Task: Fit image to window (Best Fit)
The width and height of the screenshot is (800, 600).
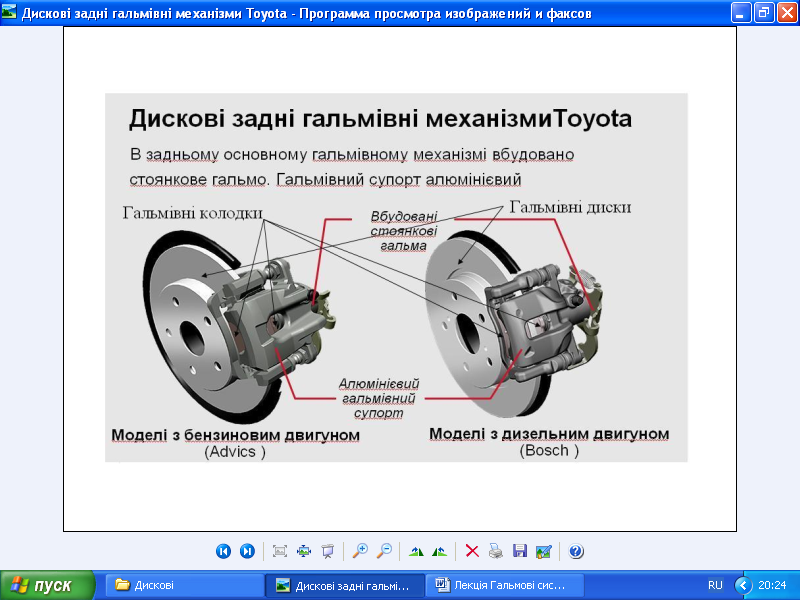Action: [x=280, y=551]
